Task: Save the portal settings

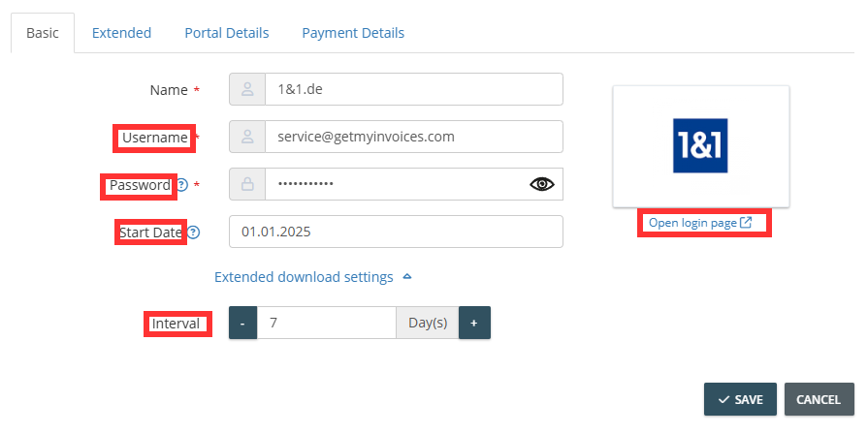Action: tap(740, 399)
